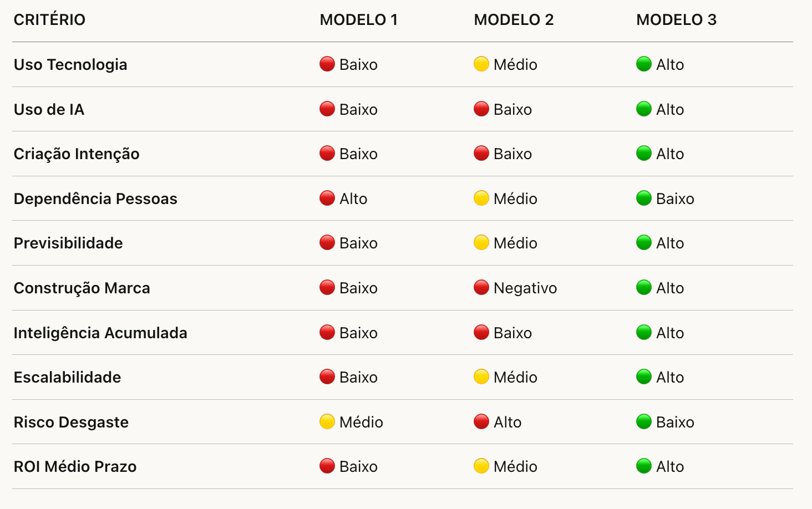Select the CRITÉRIO column header
This screenshot has height=509, width=812.
point(49,20)
